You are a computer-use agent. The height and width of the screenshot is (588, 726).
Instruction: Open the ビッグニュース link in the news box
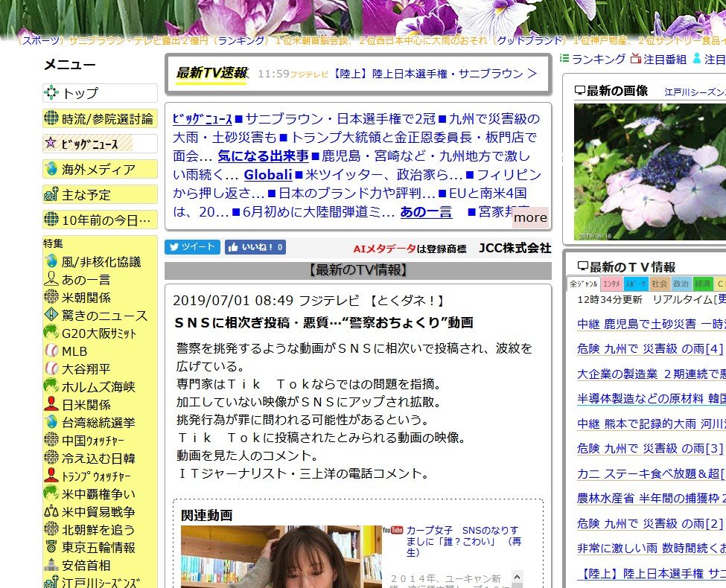203,118
